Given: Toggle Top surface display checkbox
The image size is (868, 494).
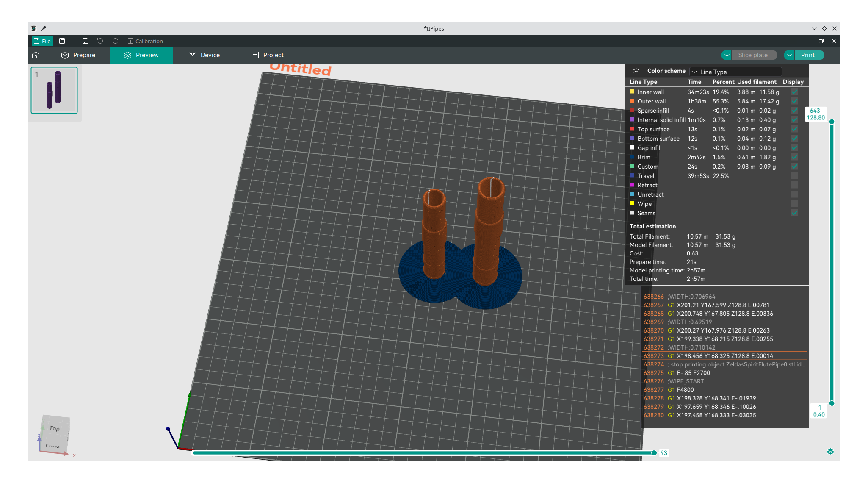Looking at the screenshot, I should click(x=794, y=129).
